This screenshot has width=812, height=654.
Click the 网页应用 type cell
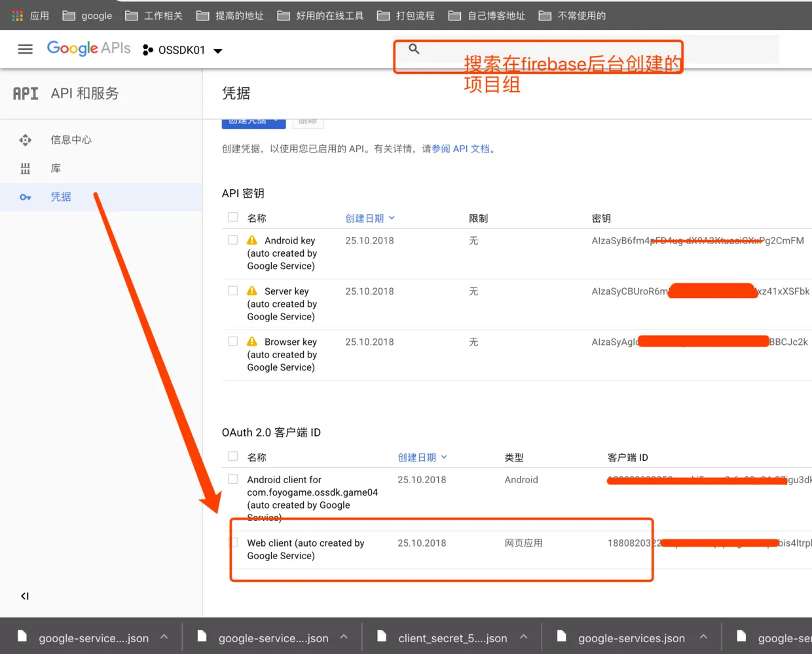(523, 543)
